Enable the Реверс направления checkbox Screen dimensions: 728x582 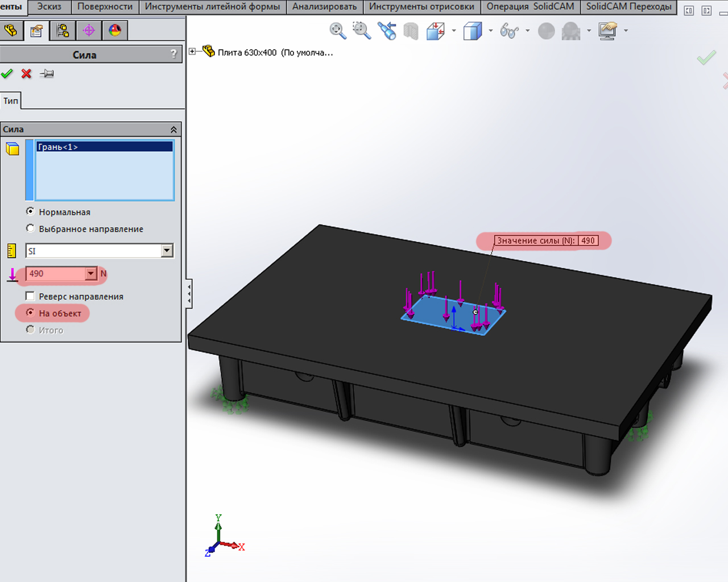tap(30, 296)
